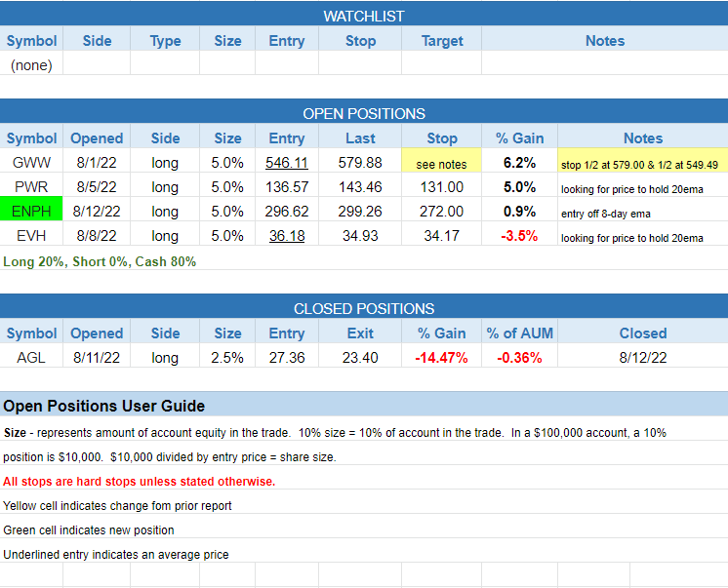This screenshot has width=728, height=588.
Task: Select EVH red loss of -3.5%
Action: pos(519,235)
